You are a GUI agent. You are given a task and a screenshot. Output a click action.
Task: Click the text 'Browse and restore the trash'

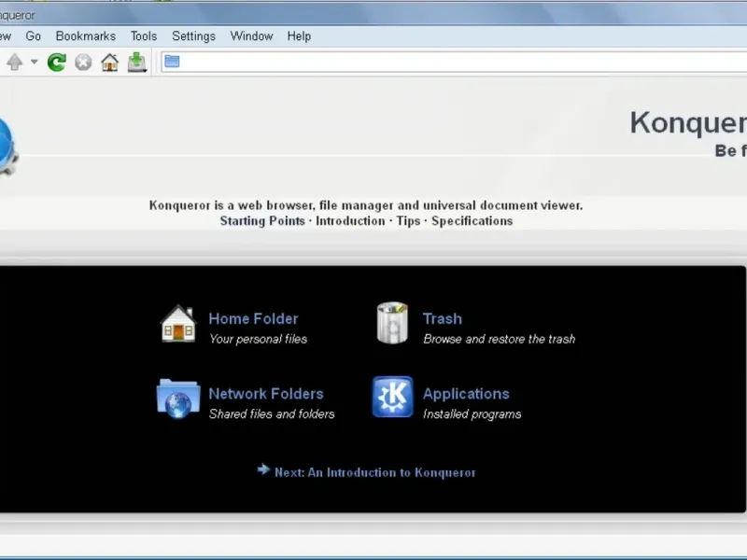coord(500,339)
